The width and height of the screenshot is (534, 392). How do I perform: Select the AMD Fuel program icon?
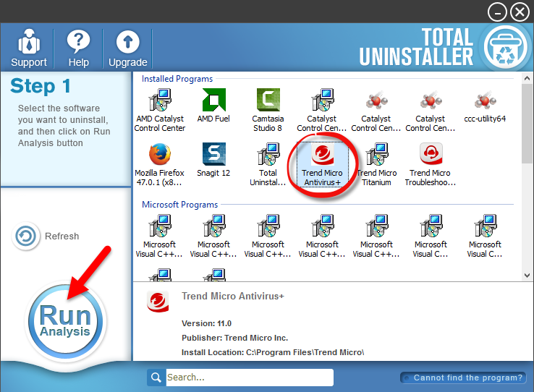pyautogui.click(x=213, y=100)
